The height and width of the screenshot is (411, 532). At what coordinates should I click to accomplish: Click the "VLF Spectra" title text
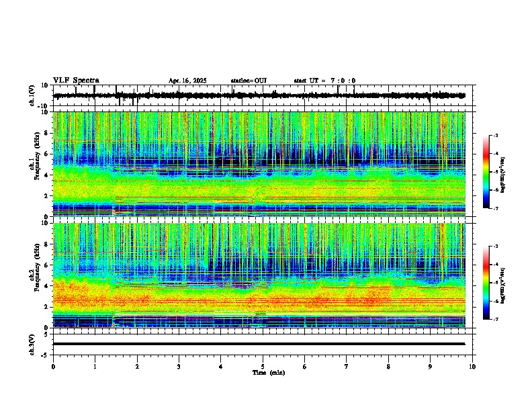pyautogui.click(x=76, y=80)
